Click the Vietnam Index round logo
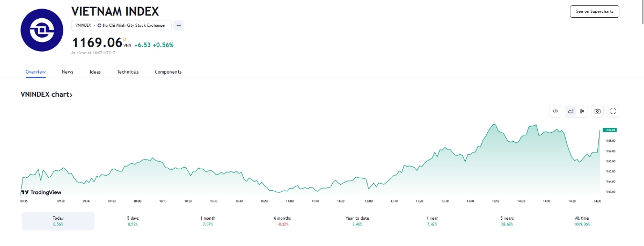The height and width of the screenshot is (246, 644). point(42,30)
